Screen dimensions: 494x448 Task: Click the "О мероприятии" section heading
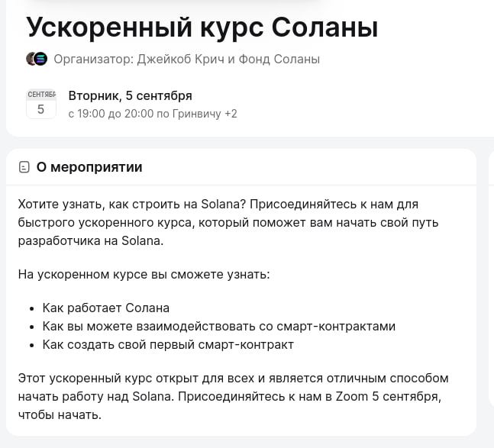(x=89, y=167)
